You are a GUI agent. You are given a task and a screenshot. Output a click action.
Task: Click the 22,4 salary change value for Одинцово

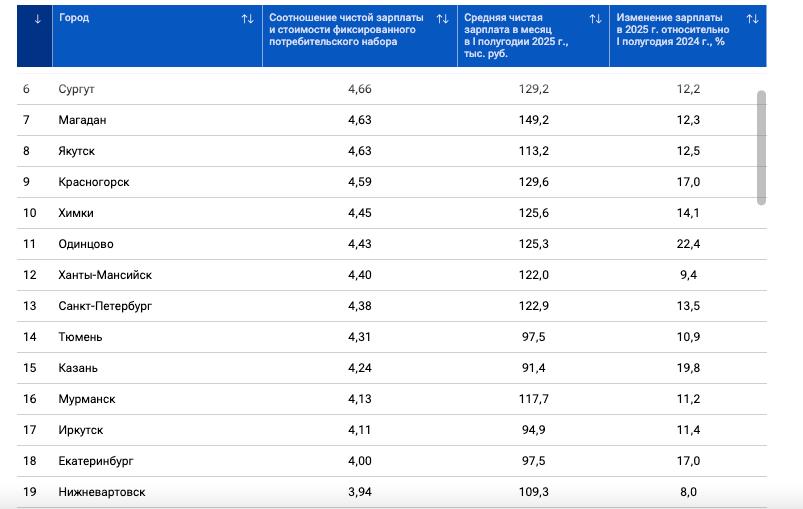(688, 244)
